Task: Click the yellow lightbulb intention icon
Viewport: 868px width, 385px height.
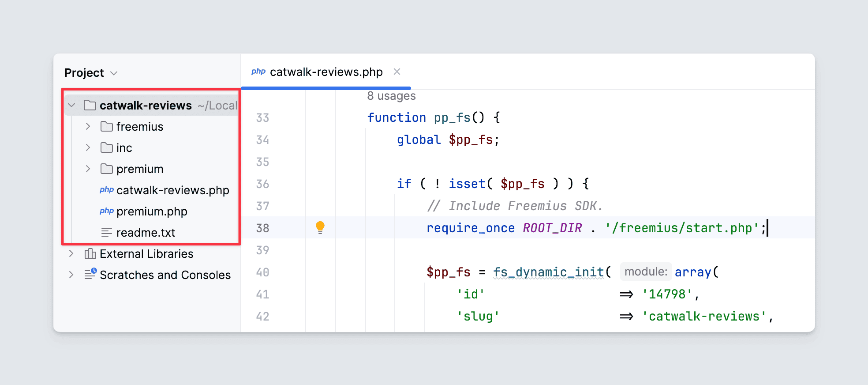Action: (320, 228)
